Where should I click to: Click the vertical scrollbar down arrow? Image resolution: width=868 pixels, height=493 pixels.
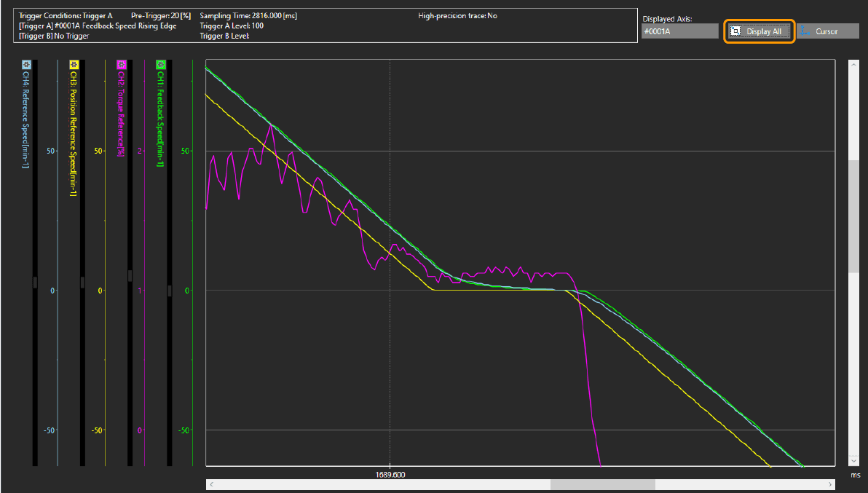coord(853,461)
